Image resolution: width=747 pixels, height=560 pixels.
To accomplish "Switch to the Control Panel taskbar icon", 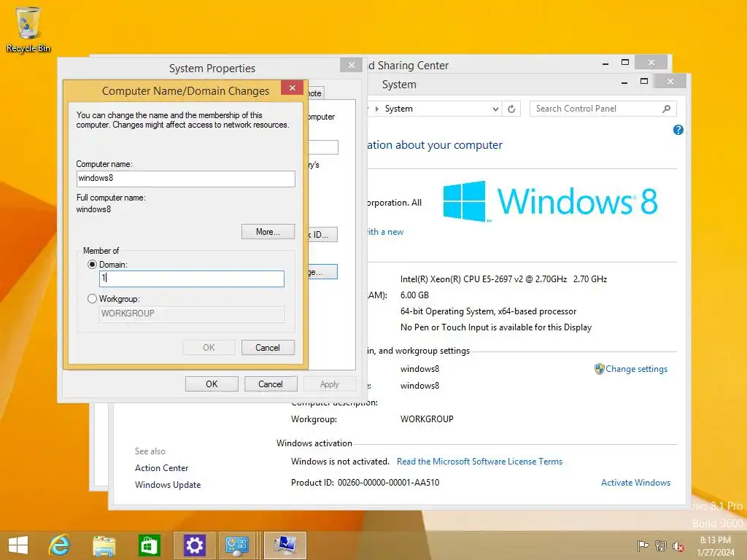I will (x=237, y=545).
